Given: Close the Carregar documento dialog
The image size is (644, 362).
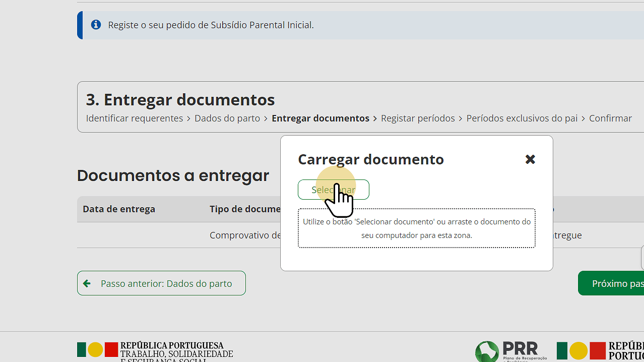Looking at the screenshot, I should coord(530,159).
